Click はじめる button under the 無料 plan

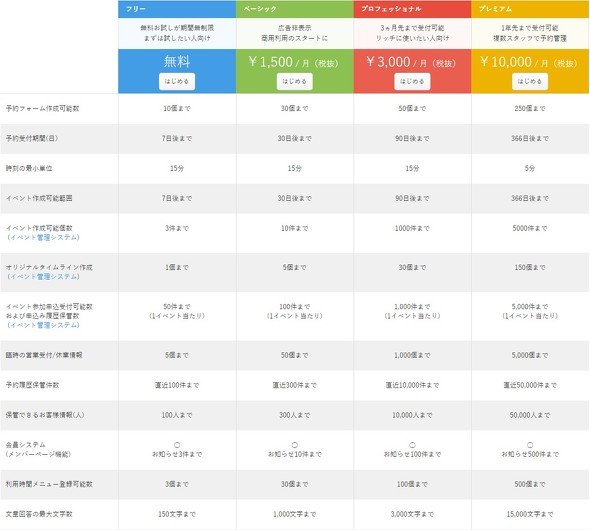click(177, 81)
